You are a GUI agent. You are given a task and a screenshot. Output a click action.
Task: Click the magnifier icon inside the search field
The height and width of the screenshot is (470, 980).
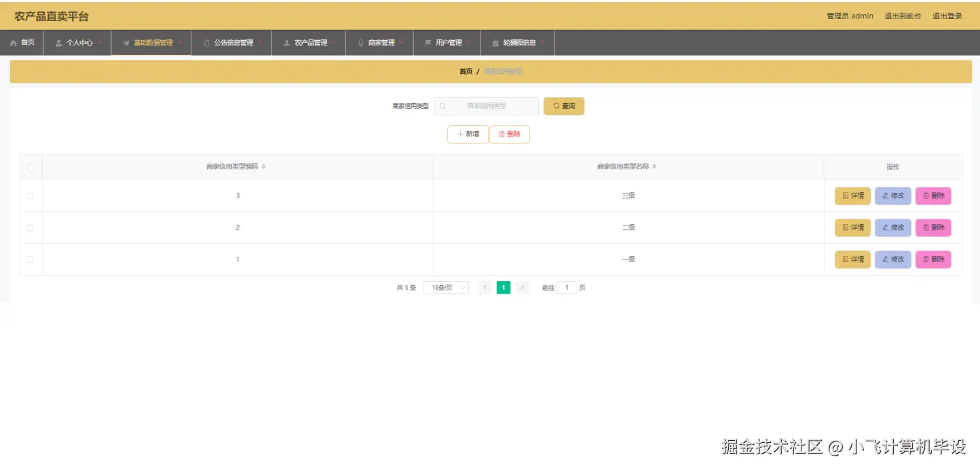[x=442, y=106]
